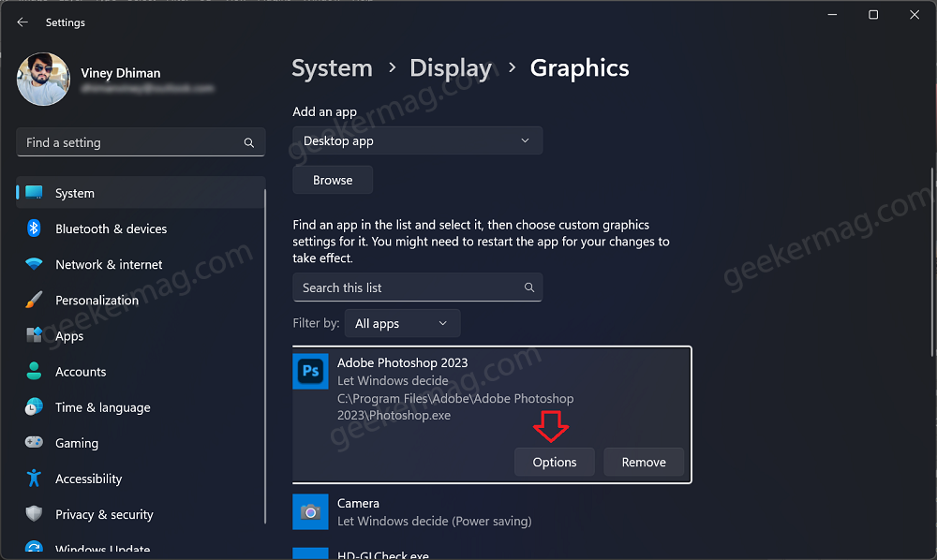Click the Find a setting search box
Image resolution: width=937 pixels, height=560 pixels.
[x=141, y=142]
